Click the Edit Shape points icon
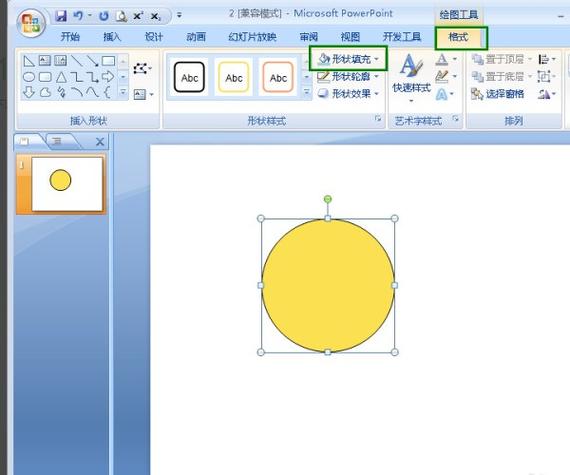Screen dimensions: 570x475 click(141, 68)
